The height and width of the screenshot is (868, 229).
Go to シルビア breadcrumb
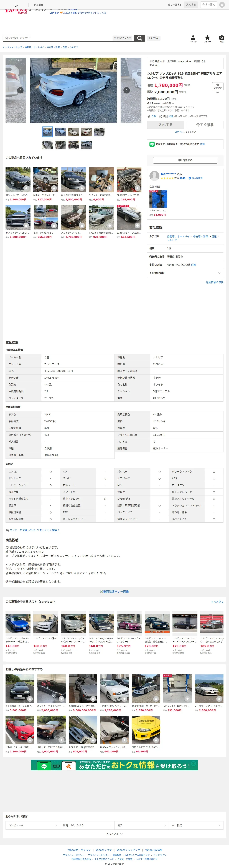coord(74,47)
